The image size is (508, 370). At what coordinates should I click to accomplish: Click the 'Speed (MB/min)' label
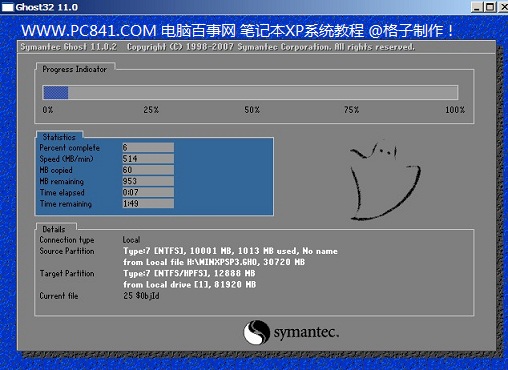[x=66, y=159]
